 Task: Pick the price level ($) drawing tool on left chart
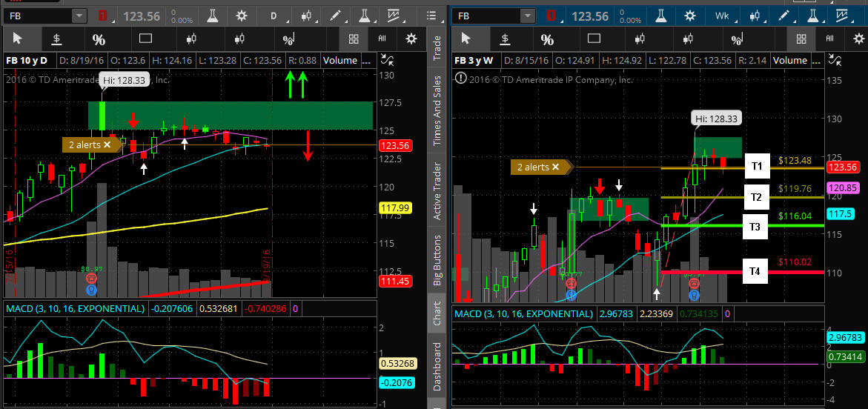click(x=57, y=39)
